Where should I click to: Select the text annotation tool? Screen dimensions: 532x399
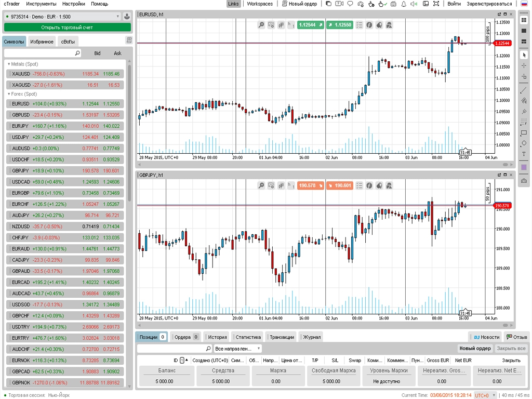pyautogui.click(x=524, y=154)
